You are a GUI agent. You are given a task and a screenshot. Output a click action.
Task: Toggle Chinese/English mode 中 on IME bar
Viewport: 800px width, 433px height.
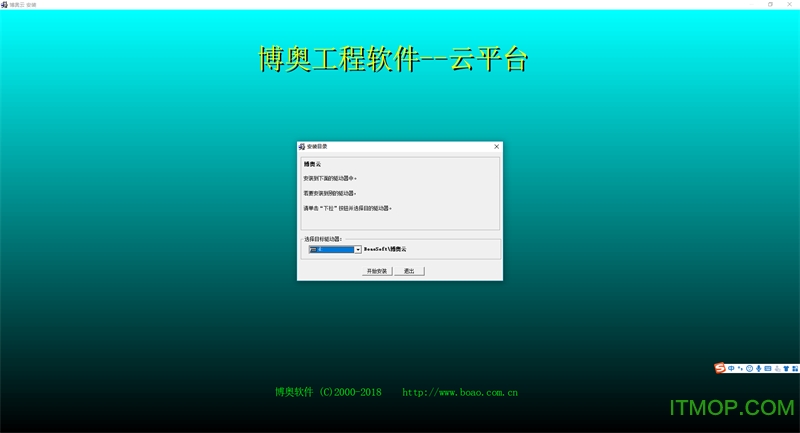click(x=731, y=368)
